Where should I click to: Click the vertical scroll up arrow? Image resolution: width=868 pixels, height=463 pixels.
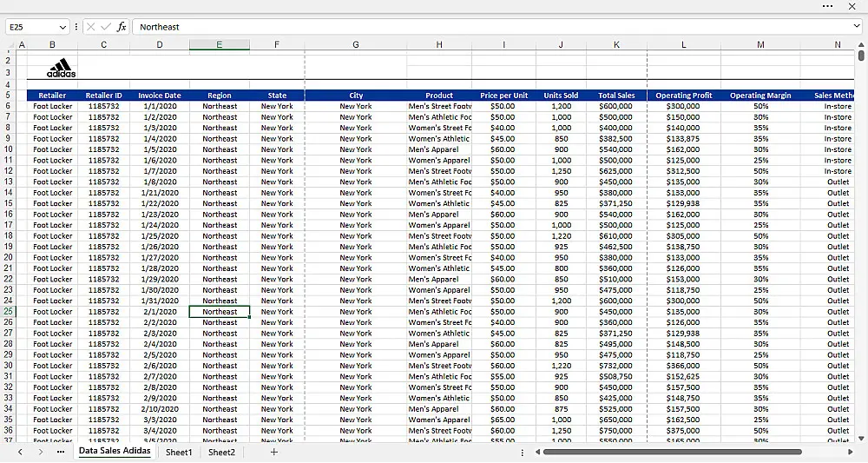[861, 44]
